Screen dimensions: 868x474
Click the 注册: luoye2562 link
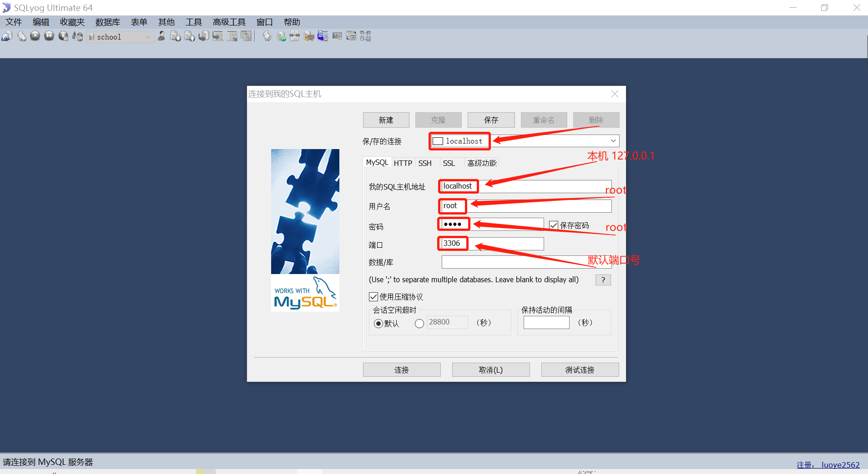click(x=828, y=465)
